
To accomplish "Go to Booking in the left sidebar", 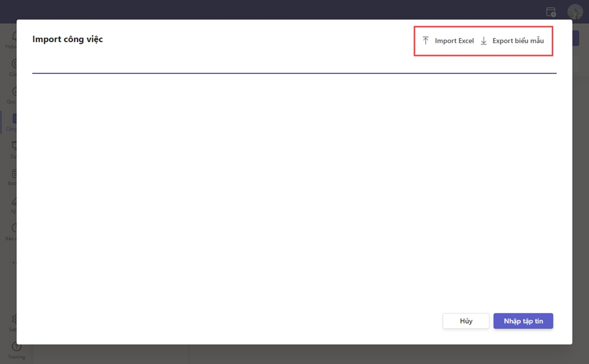I will (x=14, y=175).
